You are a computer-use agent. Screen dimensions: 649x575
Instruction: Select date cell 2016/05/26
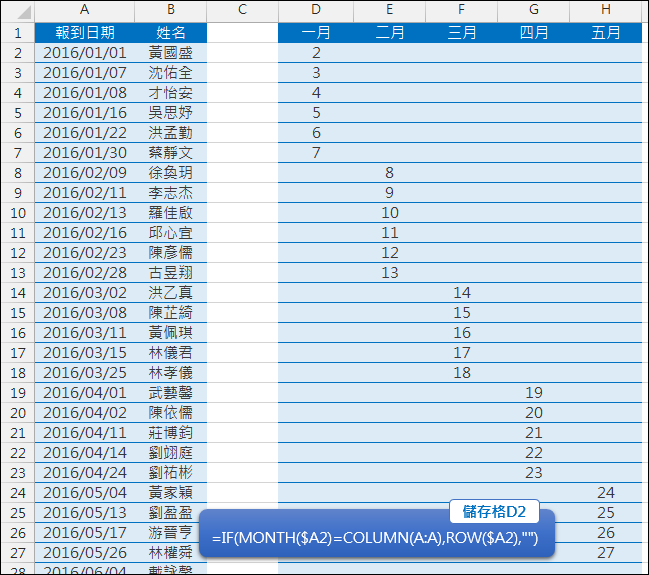pyautogui.click(x=84, y=553)
